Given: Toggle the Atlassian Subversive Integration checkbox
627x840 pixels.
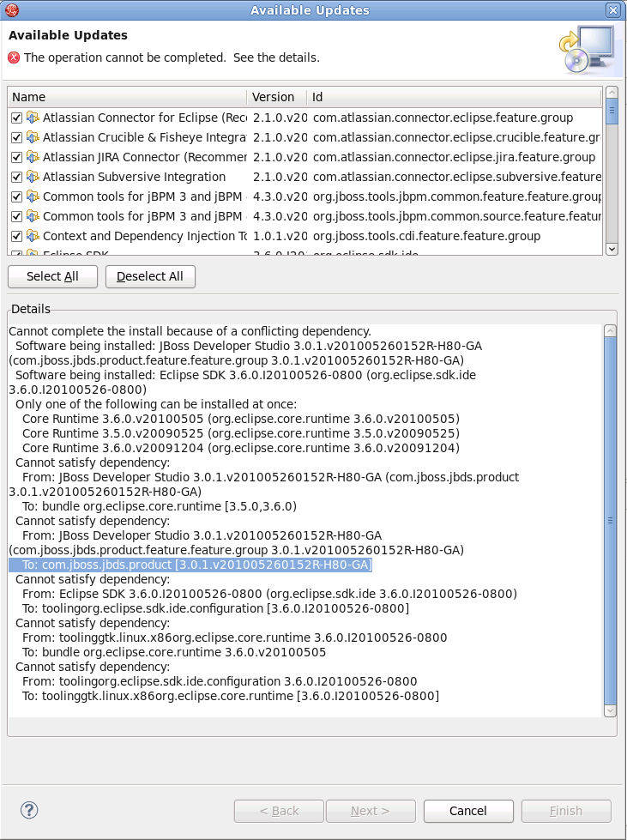Looking at the screenshot, I should [x=16, y=177].
